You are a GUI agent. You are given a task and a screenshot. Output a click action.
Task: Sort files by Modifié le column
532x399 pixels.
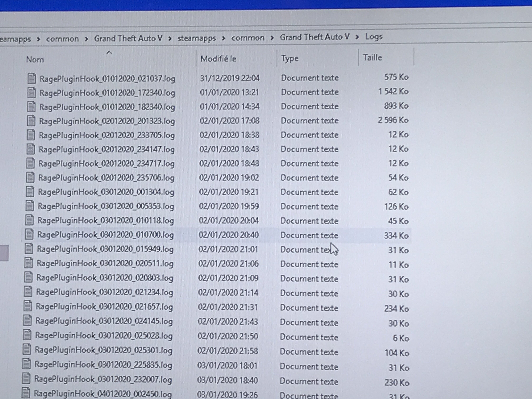(218, 59)
